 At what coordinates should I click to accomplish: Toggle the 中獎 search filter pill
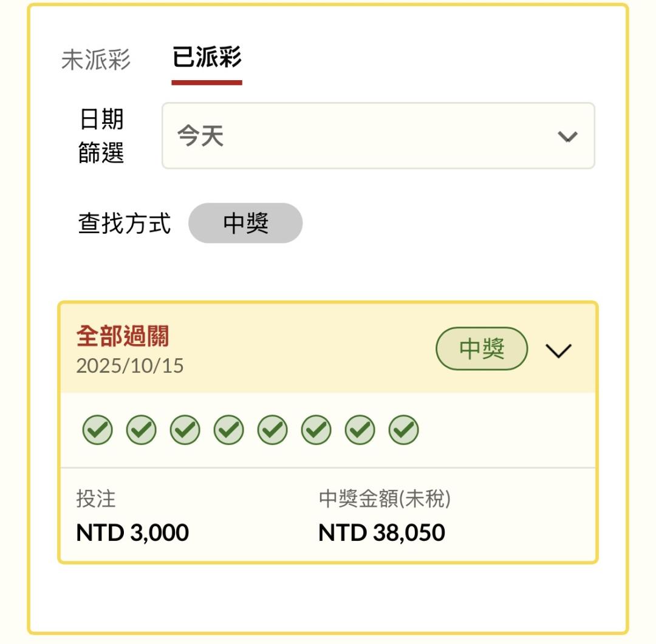point(245,223)
